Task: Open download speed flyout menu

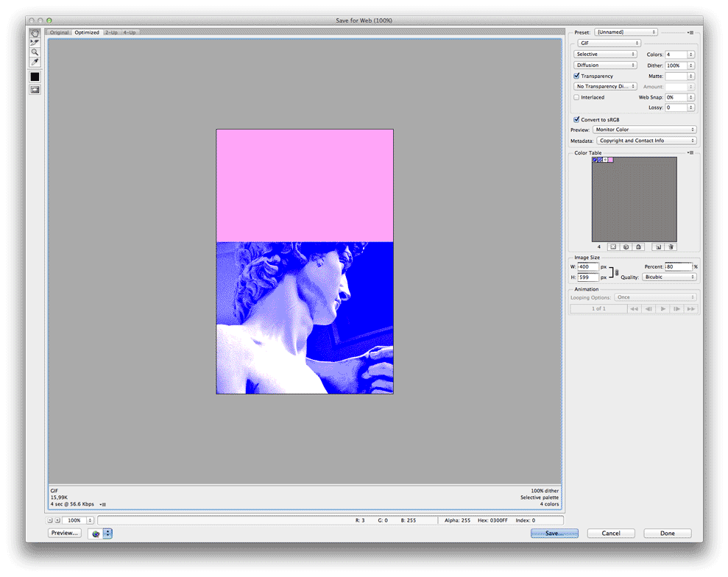Action: (x=103, y=504)
